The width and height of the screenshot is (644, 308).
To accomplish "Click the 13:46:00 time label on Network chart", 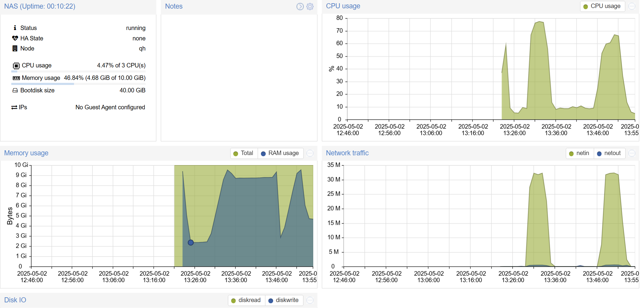I will point(598,277).
